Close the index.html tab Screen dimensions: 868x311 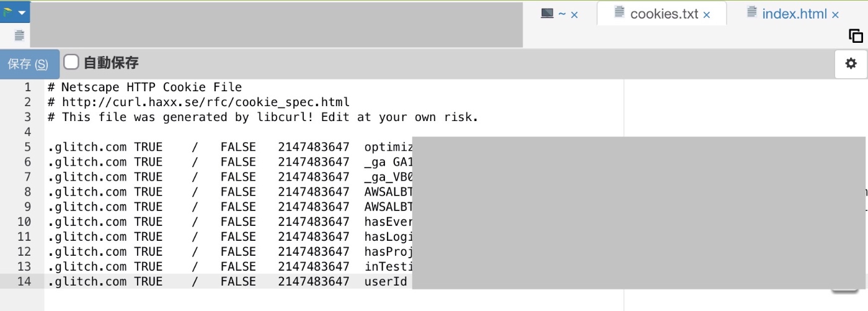pyautogui.click(x=835, y=15)
